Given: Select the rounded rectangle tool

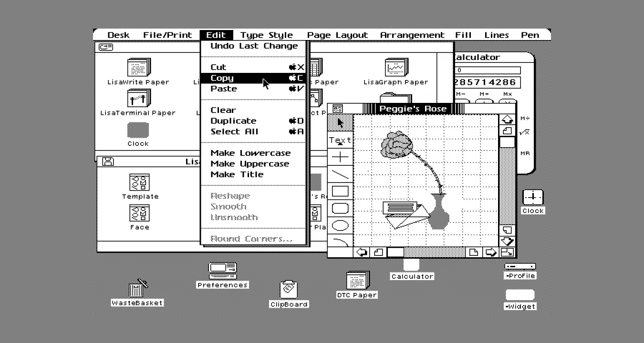Looking at the screenshot, I should click(x=340, y=209).
